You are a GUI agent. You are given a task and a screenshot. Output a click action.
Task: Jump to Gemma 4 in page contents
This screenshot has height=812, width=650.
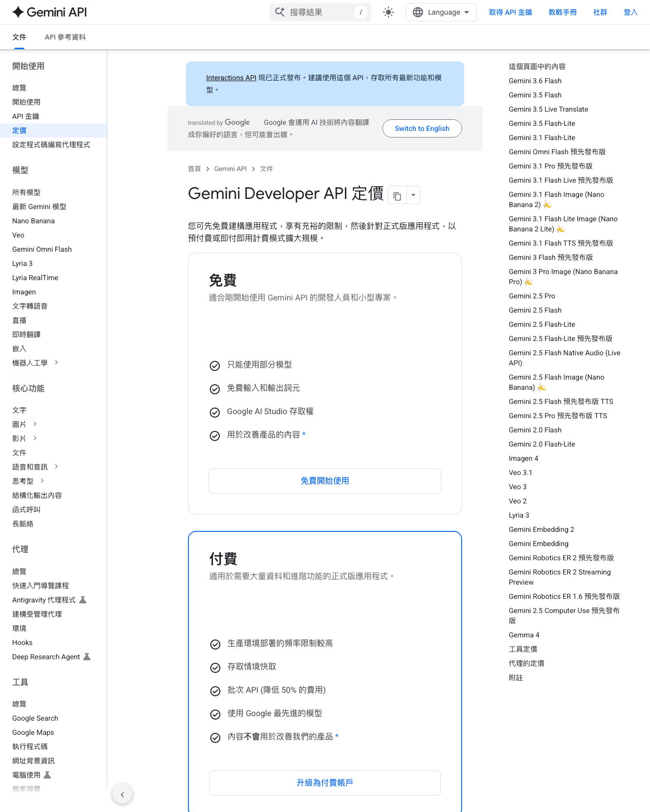pos(524,635)
